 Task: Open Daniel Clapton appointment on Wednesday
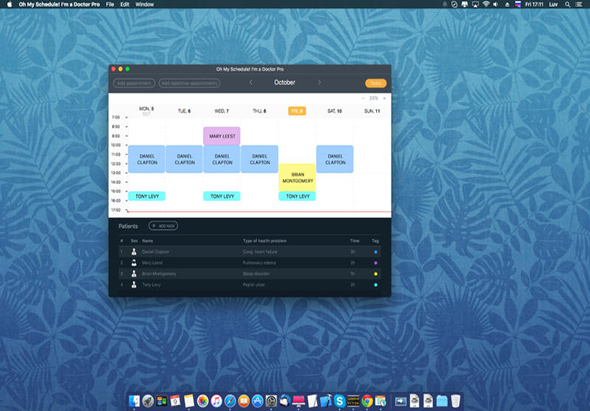click(x=222, y=159)
